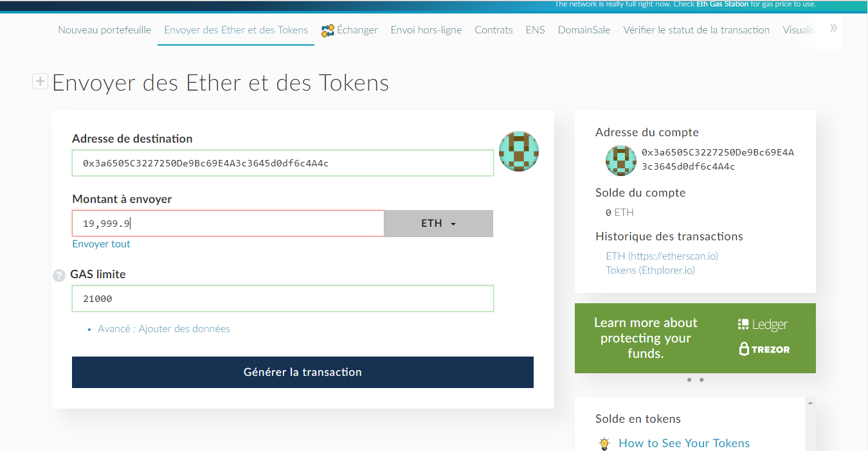Click the destination address identicon

point(519,151)
